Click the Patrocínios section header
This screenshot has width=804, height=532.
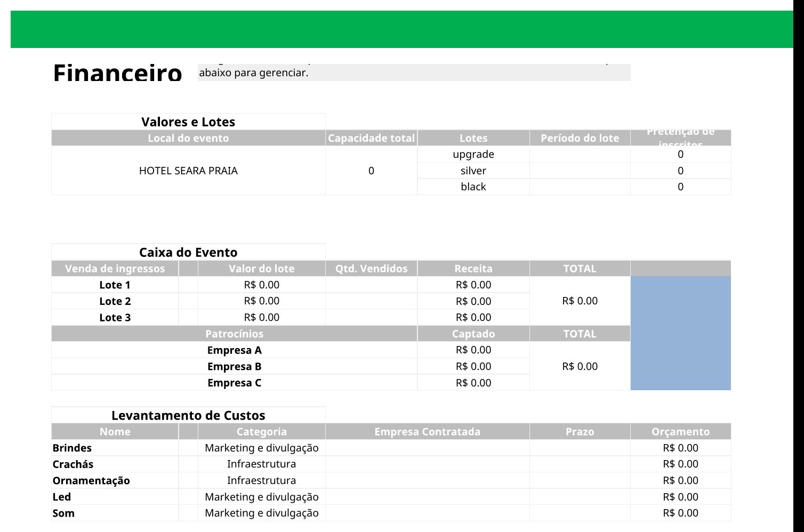coord(234,334)
